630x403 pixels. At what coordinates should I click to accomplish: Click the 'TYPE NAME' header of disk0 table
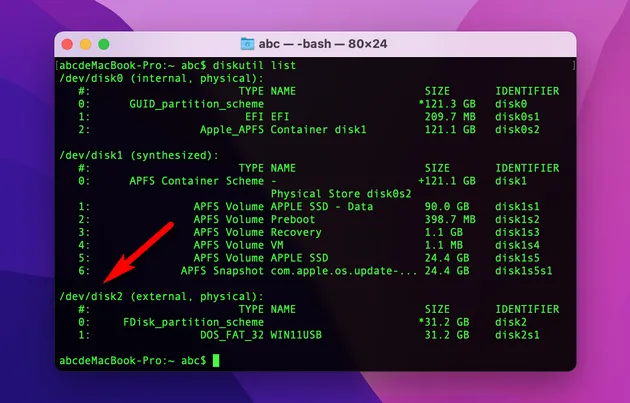point(267,91)
